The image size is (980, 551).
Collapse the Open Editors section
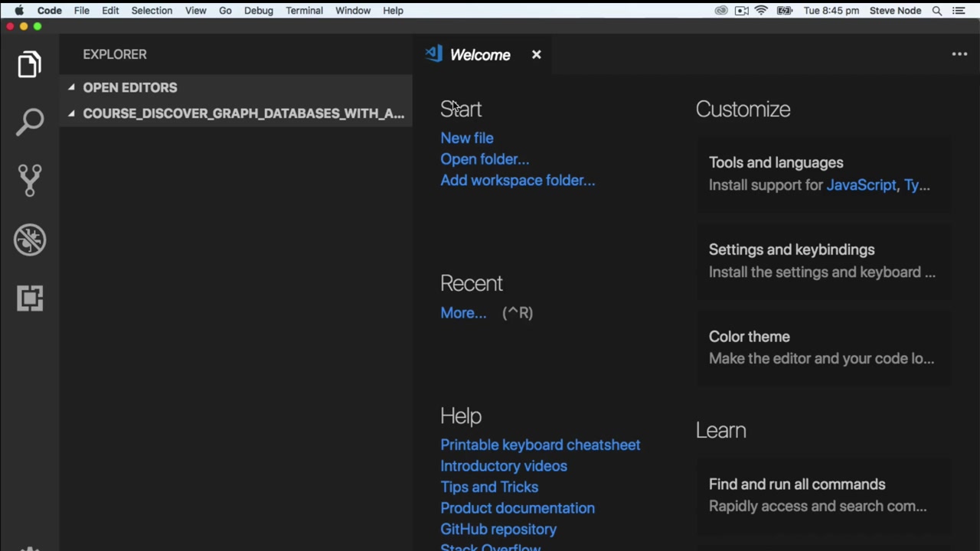236,87
